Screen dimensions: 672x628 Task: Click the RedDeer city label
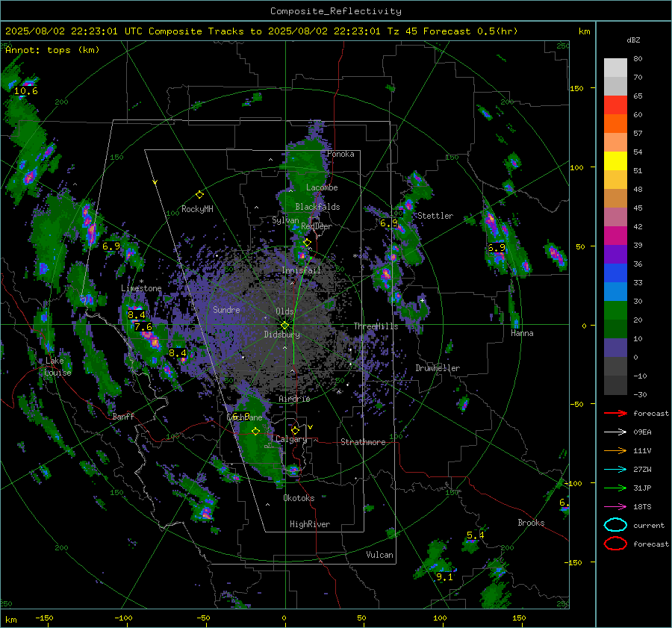[317, 226]
